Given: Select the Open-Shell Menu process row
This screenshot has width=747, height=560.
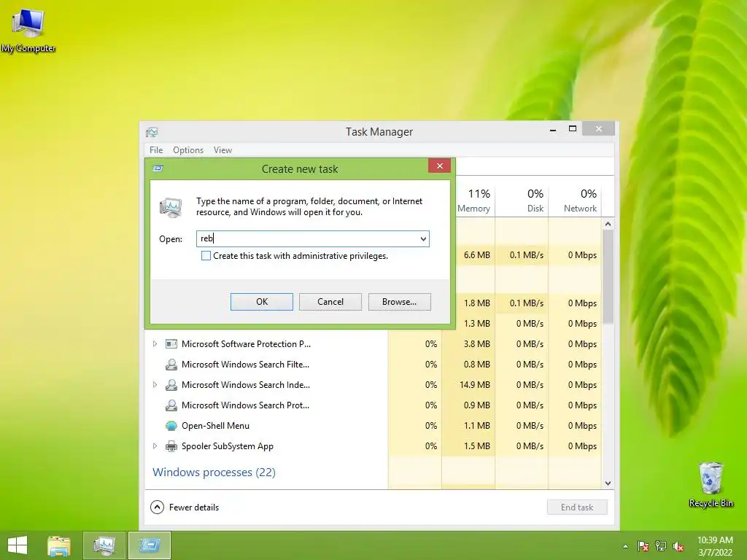Looking at the screenshot, I should [x=373, y=426].
